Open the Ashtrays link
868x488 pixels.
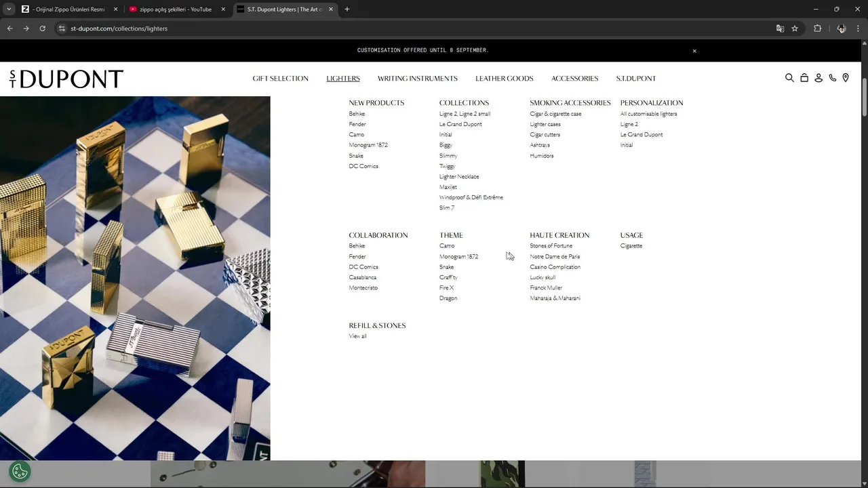pyautogui.click(x=540, y=145)
